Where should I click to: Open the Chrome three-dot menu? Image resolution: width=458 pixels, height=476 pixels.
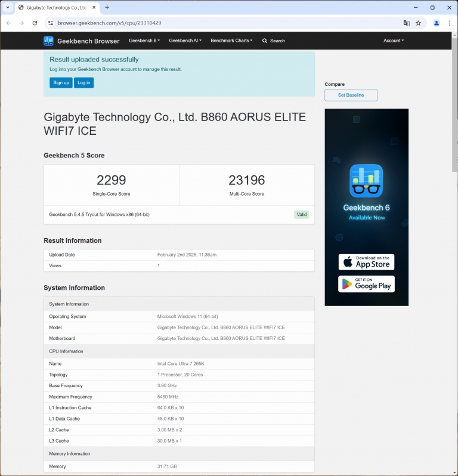(450, 23)
